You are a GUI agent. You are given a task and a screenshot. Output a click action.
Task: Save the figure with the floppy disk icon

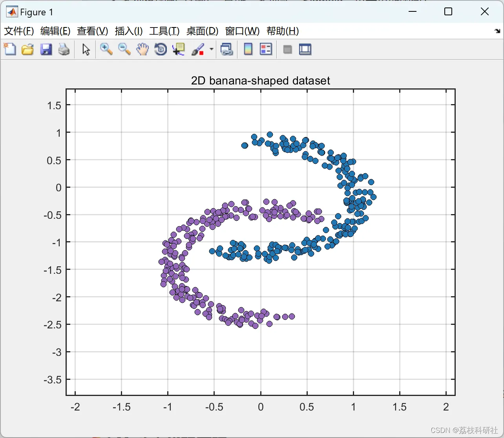pos(46,49)
